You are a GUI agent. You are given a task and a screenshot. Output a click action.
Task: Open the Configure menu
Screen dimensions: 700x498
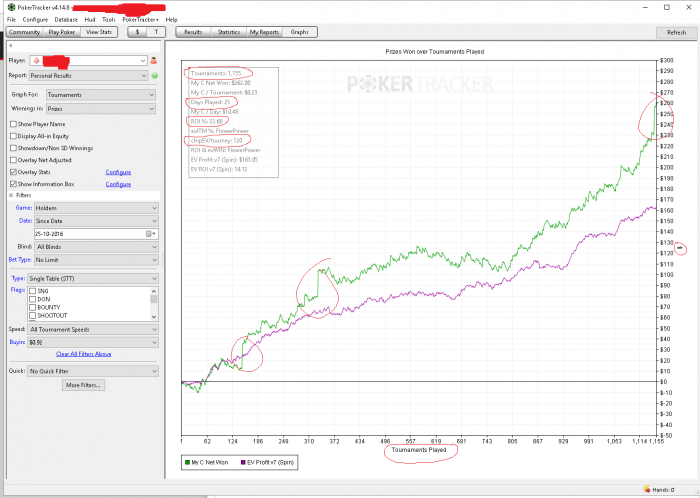point(35,20)
